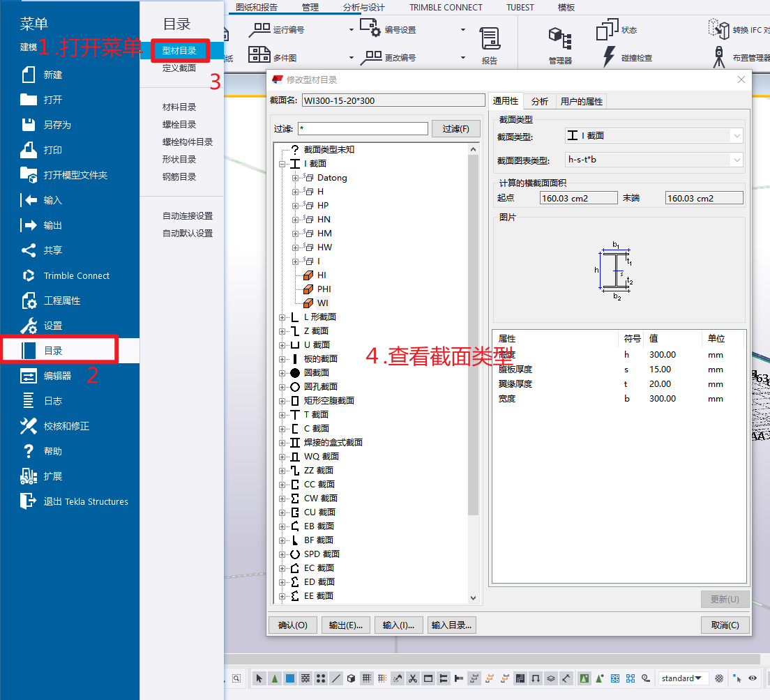Click the 300.00 height value cell
Screen dimensions: 770x700
tap(663, 354)
